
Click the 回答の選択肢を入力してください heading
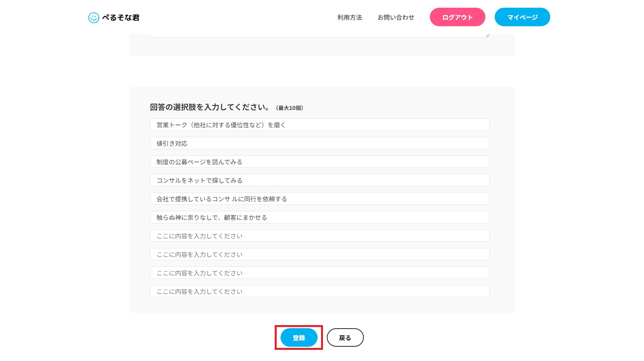(x=210, y=107)
